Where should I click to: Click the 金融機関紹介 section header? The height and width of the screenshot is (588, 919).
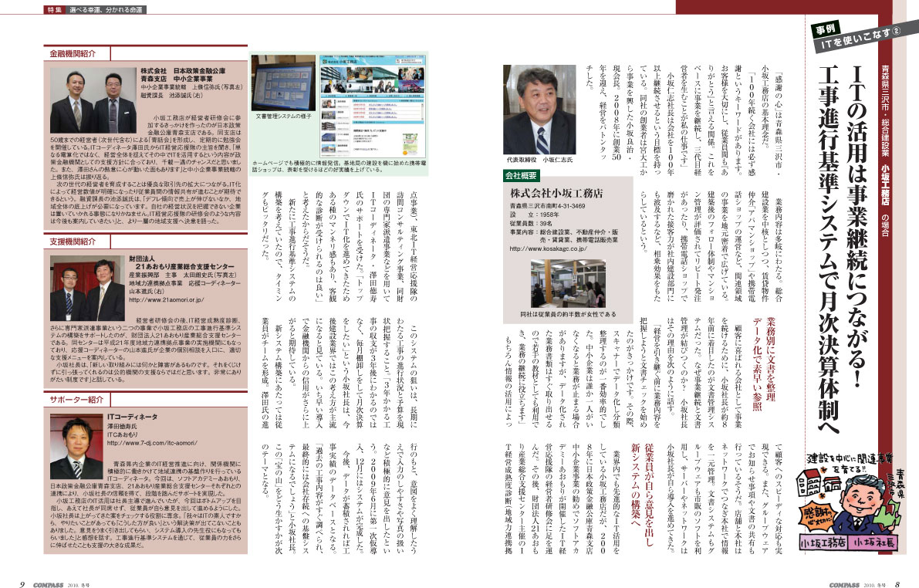72,53
